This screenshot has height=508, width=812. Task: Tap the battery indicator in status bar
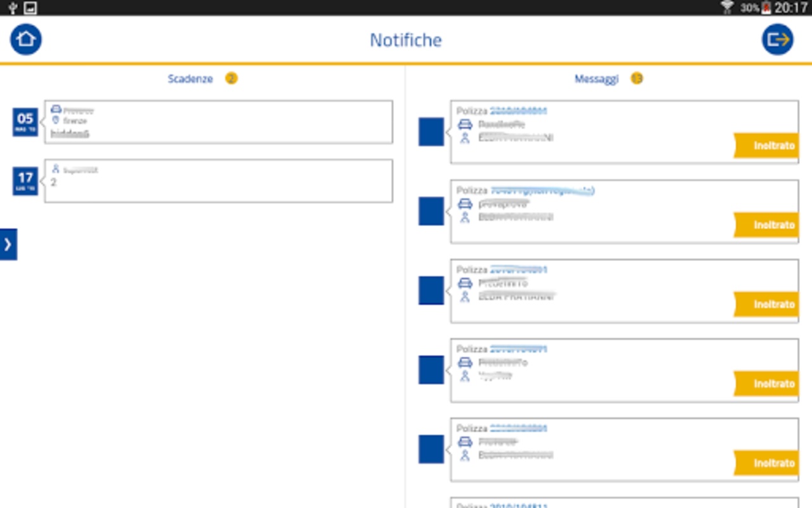[x=766, y=8]
